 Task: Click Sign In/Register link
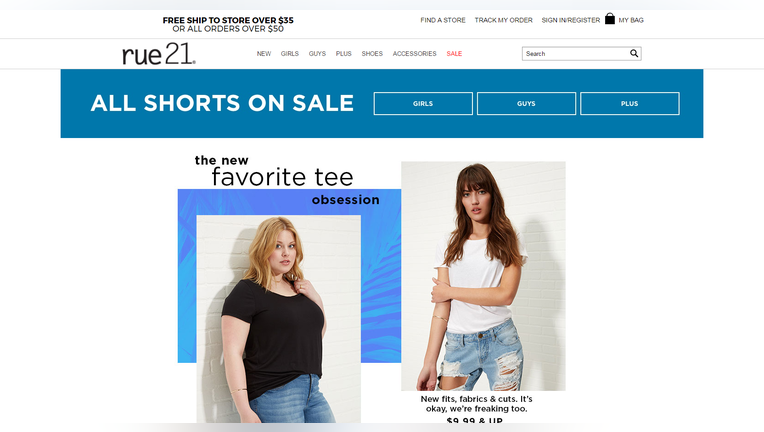pyautogui.click(x=571, y=20)
